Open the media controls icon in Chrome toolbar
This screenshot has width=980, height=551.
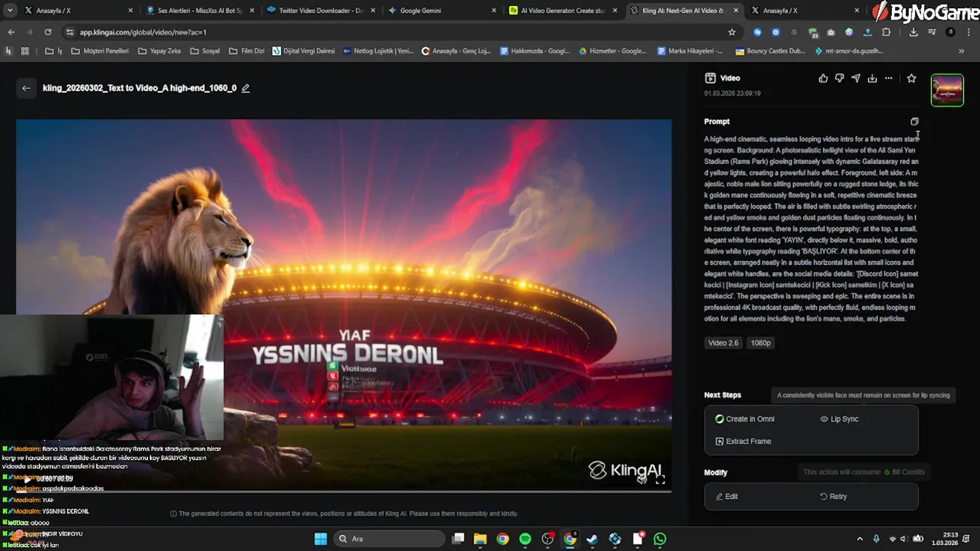click(x=932, y=32)
